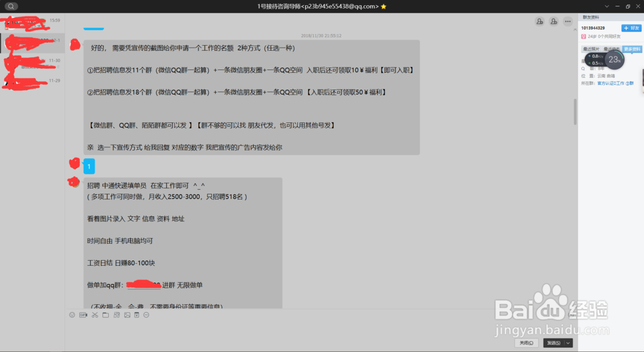Click the line starting ②把招聘信息发18个群
This screenshot has height=352, width=644.
click(237, 92)
